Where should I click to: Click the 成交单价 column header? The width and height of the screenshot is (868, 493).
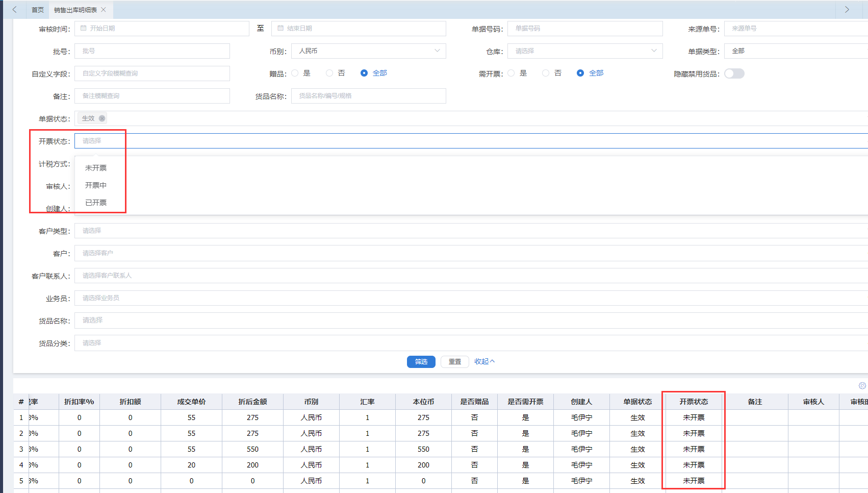tap(191, 402)
